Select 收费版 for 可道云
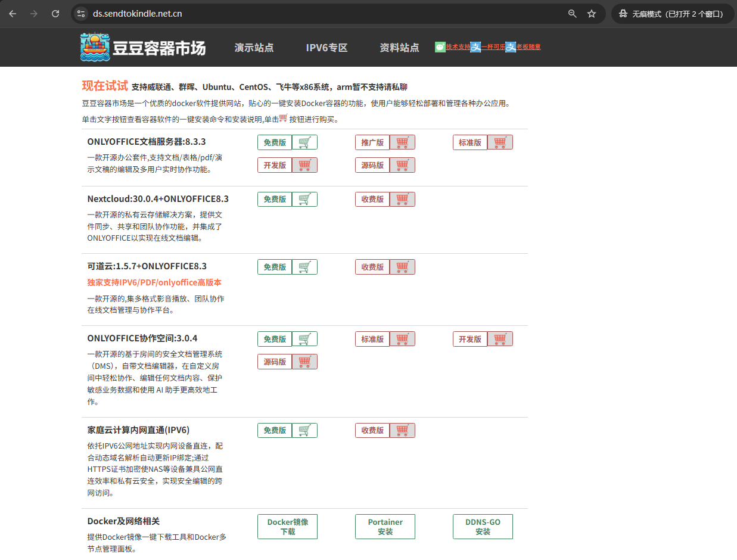737x560 pixels. tap(372, 267)
